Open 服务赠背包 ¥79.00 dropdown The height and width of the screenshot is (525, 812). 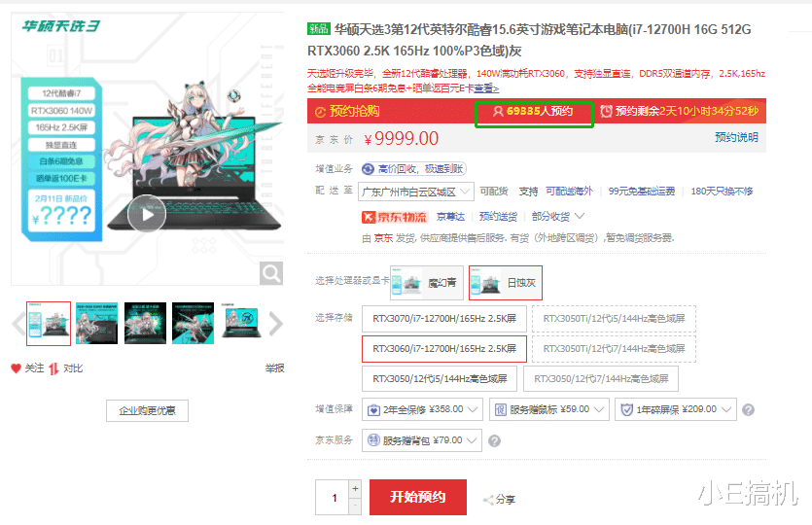coord(421,440)
